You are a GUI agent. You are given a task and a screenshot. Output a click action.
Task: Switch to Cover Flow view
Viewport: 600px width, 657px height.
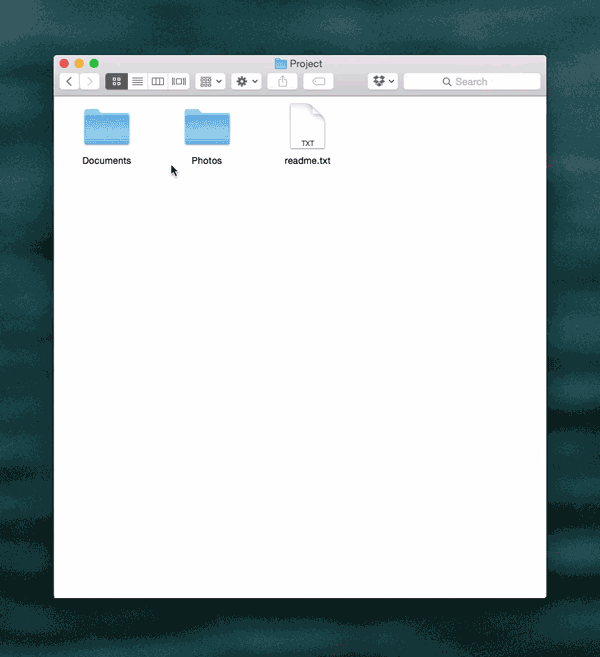coord(179,81)
